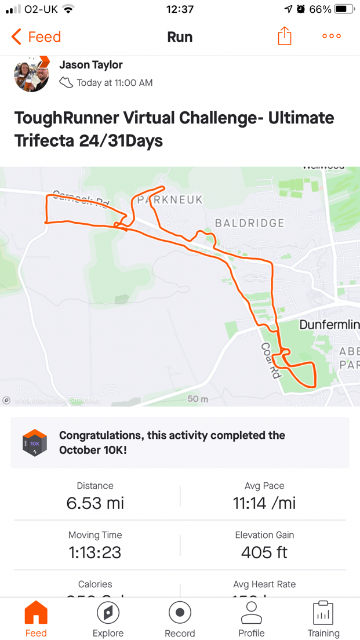Open the Training tab
360x640 pixels.
click(x=323, y=619)
